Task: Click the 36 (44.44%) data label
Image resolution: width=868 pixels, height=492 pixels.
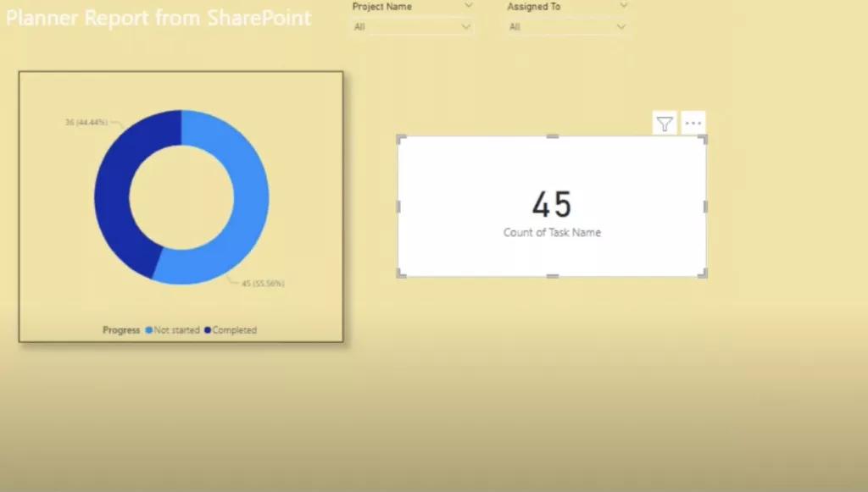Action: pyautogui.click(x=86, y=122)
